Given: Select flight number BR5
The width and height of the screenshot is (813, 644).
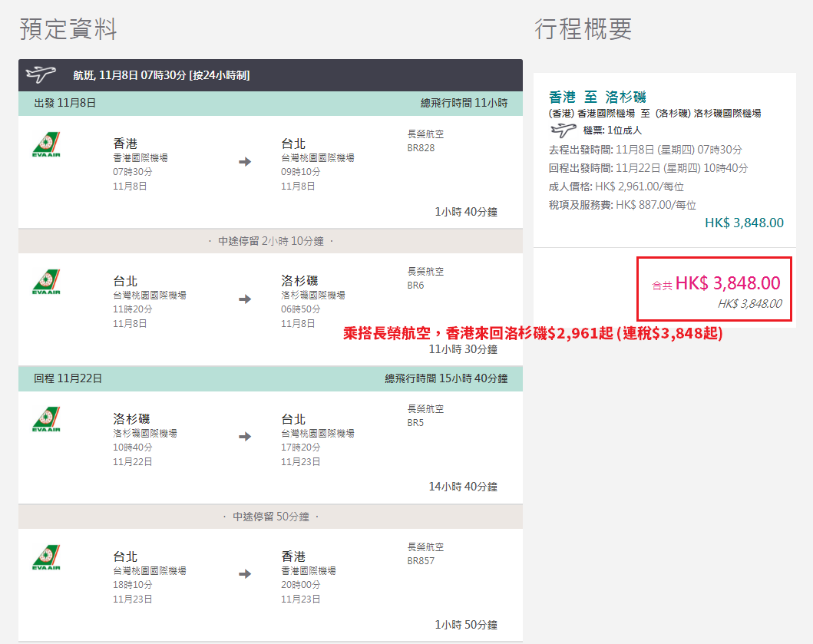Looking at the screenshot, I should pyautogui.click(x=415, y=423).
